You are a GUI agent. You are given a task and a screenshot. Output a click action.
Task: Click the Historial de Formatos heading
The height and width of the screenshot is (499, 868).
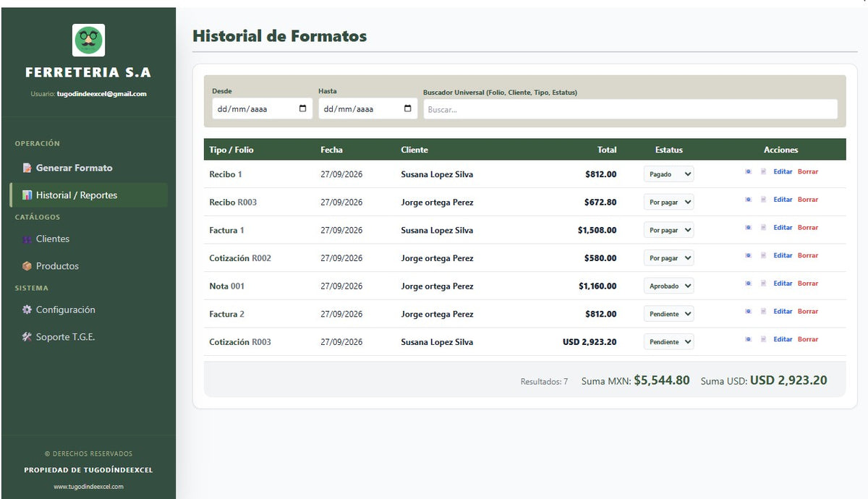tap(279, 36)
